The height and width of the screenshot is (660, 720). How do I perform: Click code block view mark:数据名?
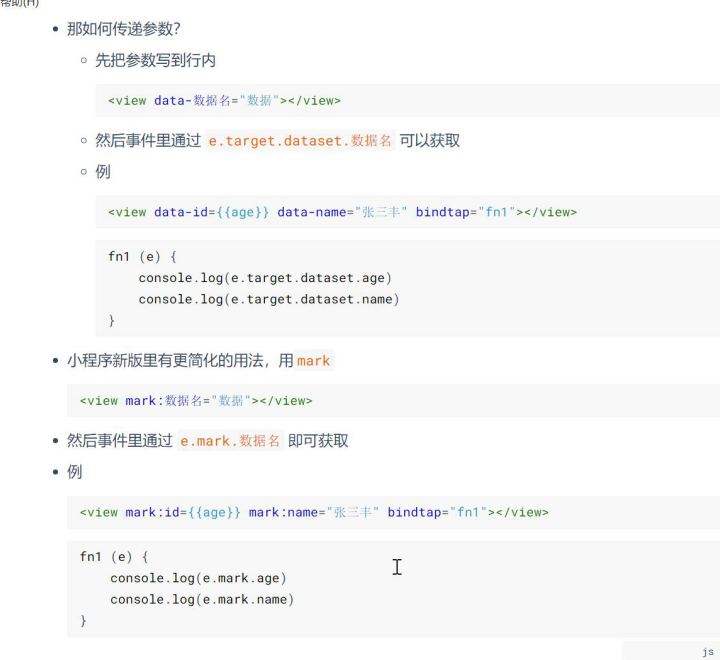196,401
